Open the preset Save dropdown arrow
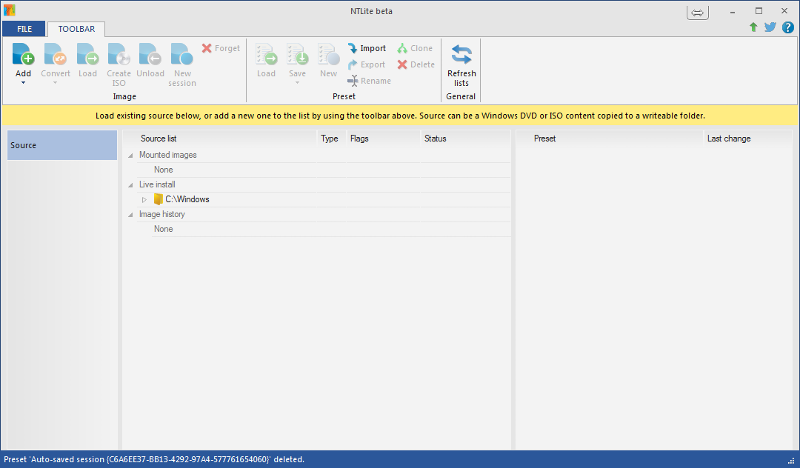Image resolution: width=800 pixels, height=468 pixels. tap(297, 83)
